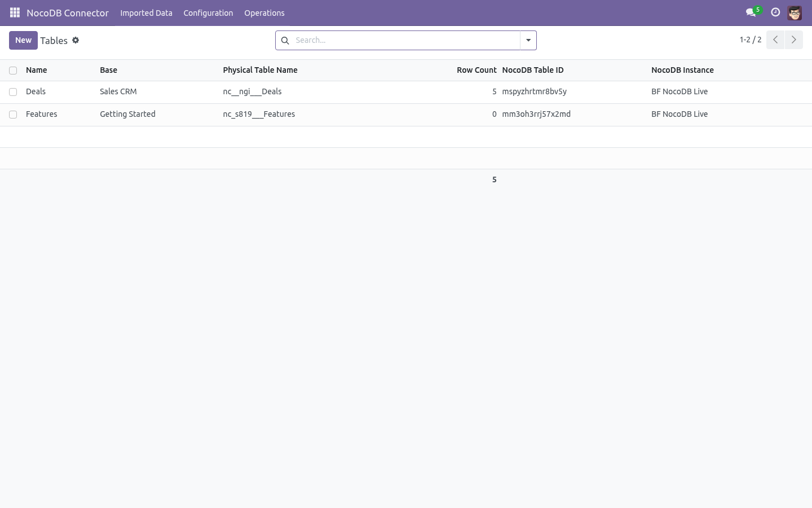Sort by Row Count column header
Screen dimensions: 812x508
[476, 70]
